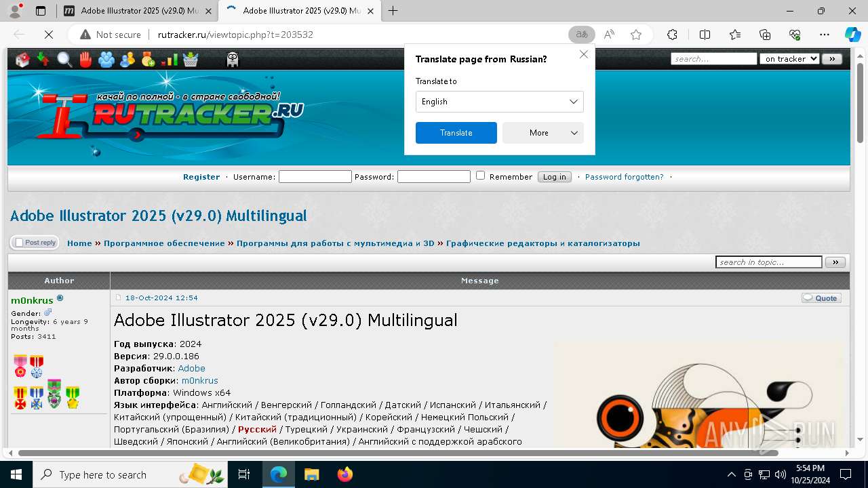Screen dimensions: 868x488
Task: Open 'Программное обеспечение' breadcrumb link
Action: tap(164, 243)
